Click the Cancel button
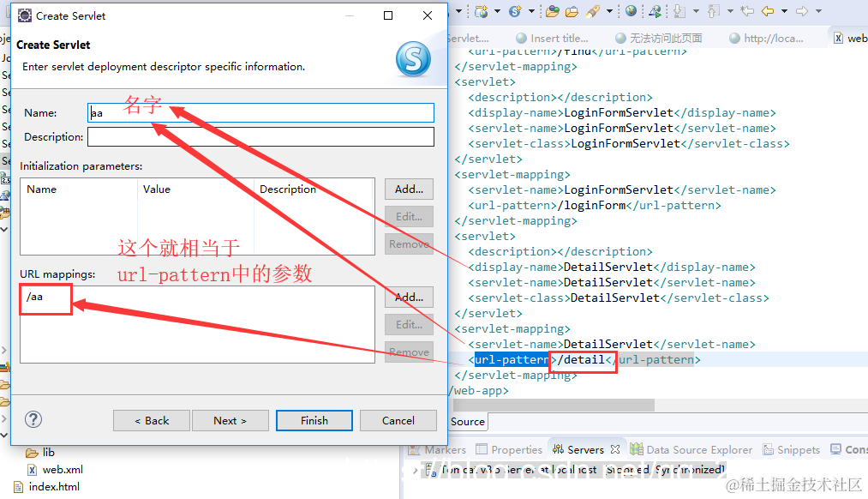Viewport: 868px width, 499px height. click(x=398, y=421)
